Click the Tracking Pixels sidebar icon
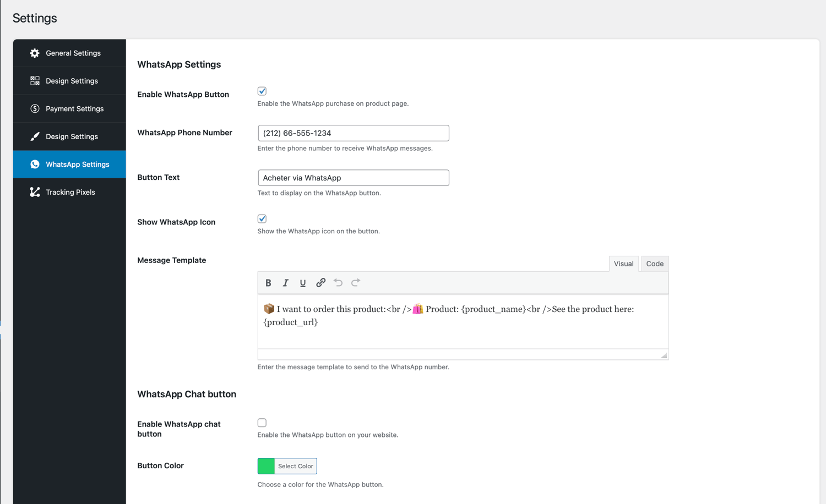The height and width of the screenshot is (504, 826). (35, 192)
